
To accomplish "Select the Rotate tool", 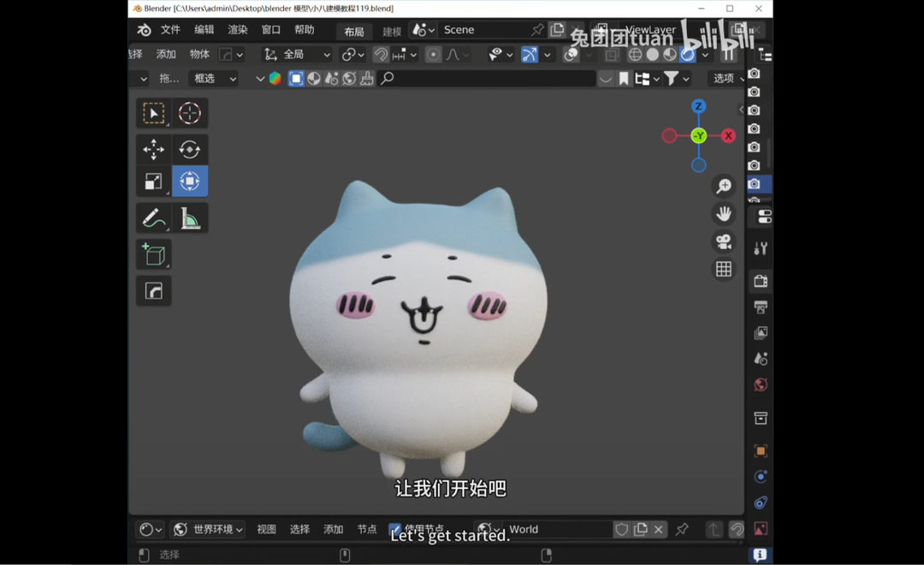I will coord(189,149).
